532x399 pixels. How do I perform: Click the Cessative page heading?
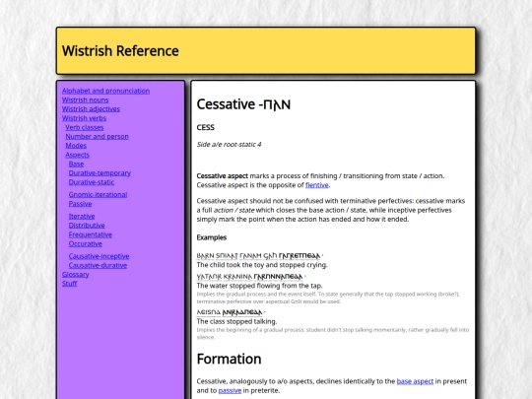pos(243,104)
